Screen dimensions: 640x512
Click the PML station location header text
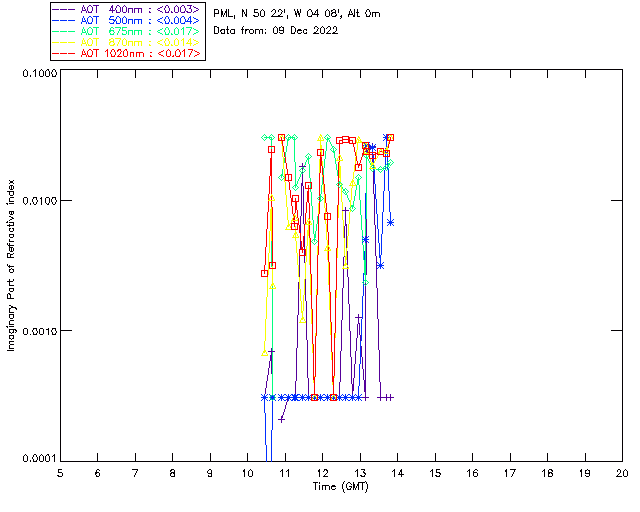pyautogui.click(x=297, y=14)
